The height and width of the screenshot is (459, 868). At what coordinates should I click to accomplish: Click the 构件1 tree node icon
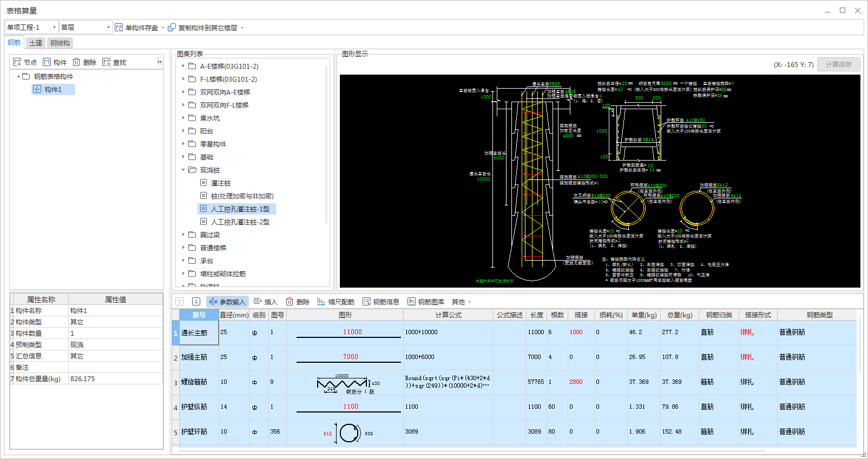tap(37, 89)
